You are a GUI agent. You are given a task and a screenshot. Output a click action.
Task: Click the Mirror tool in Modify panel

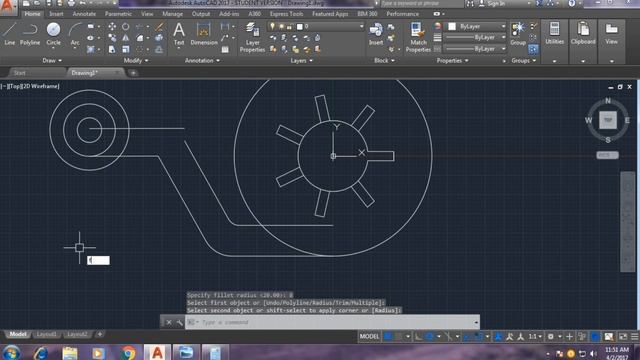tap(126, 38)
